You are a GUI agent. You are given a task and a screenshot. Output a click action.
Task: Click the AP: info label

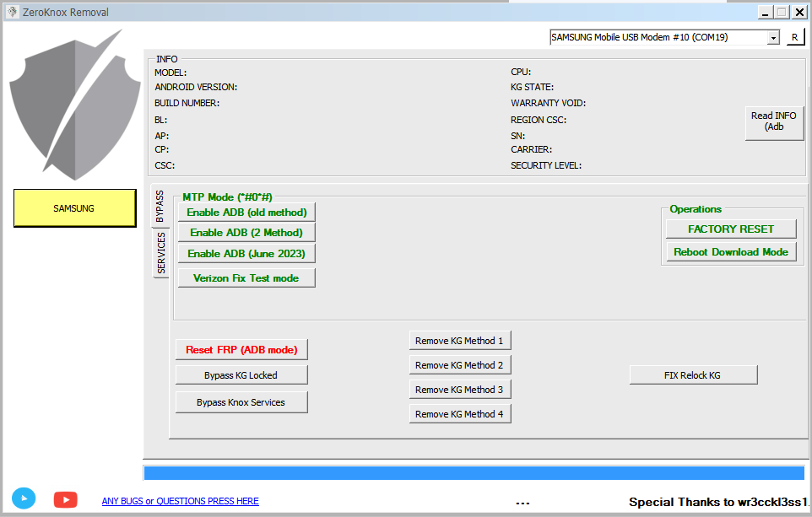[x=161, y=136]
